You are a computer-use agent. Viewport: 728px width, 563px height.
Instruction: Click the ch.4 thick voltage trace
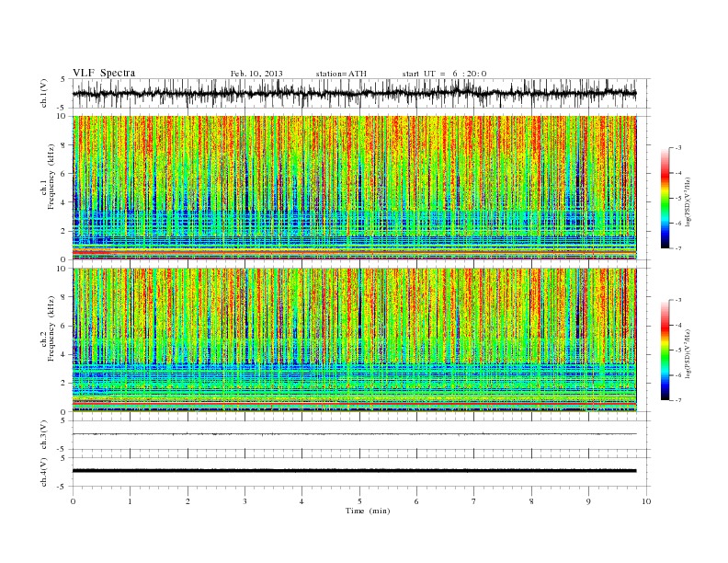click(x=354, y=471)
